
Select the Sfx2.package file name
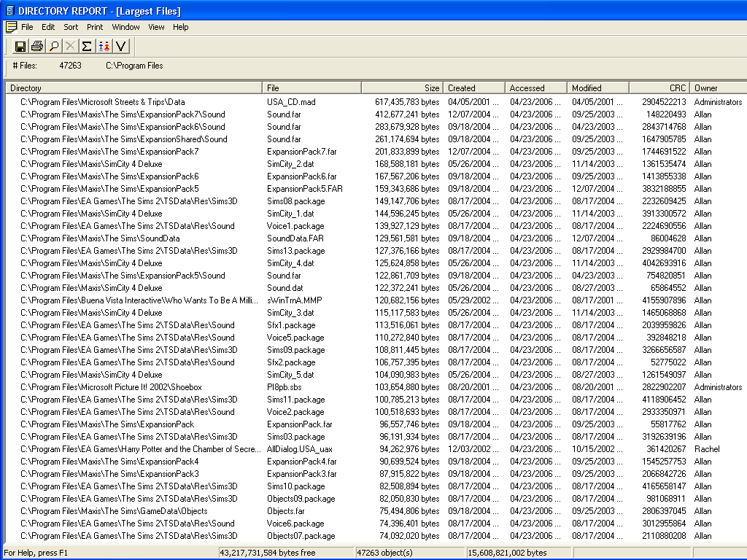[x=291, y=362]
